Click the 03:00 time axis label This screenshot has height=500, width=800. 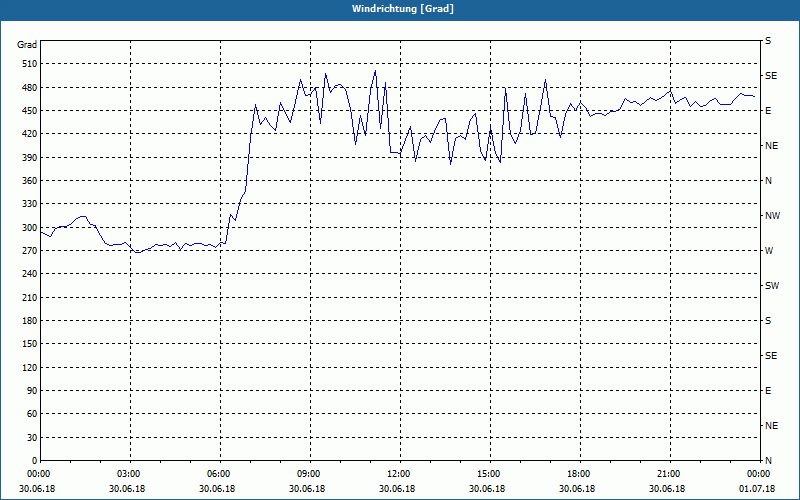pyautogui.click(x=131, y=474)
